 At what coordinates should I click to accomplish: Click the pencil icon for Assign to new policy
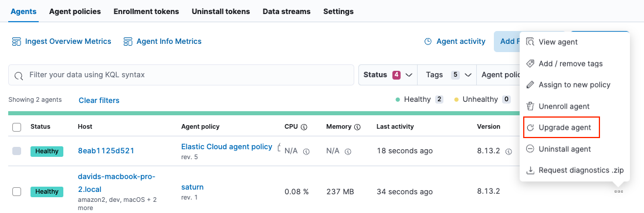pyautogui.click(x=530, y=85)
